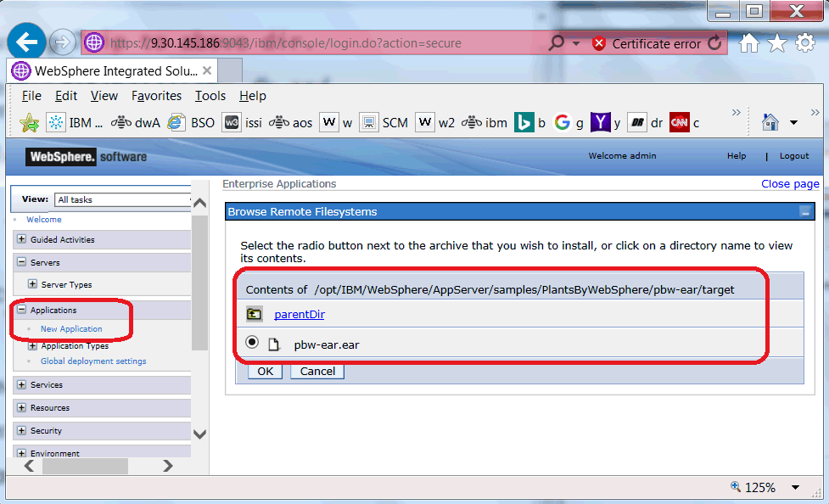
Task: Open the Wikipedia w bookmark
Action: (336, 123)
